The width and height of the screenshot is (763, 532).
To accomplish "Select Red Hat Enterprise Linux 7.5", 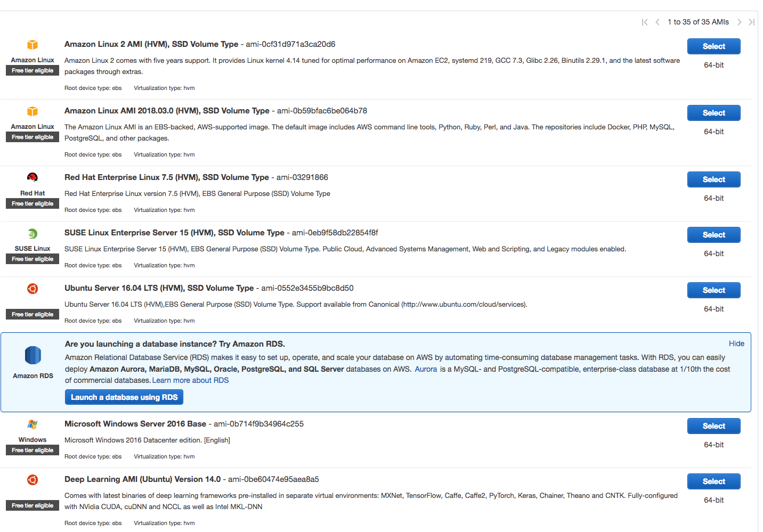I will tap(713, 179).
